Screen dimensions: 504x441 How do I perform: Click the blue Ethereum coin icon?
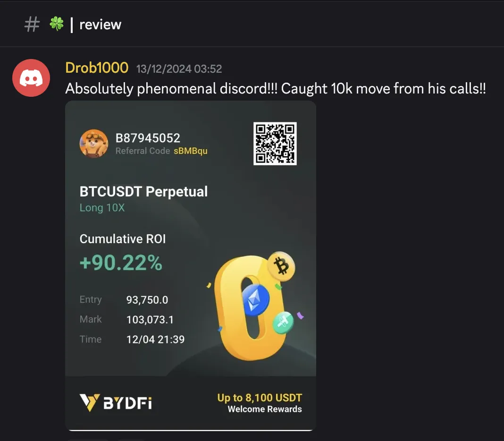click(255, 300)
